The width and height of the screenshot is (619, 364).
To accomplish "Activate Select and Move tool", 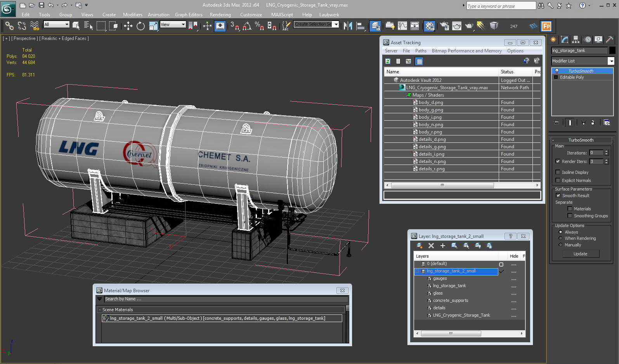I will [x=128, y=26].
